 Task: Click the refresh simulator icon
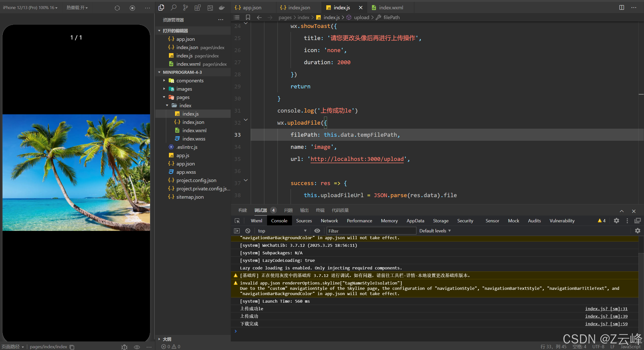[x=117, y=8]
